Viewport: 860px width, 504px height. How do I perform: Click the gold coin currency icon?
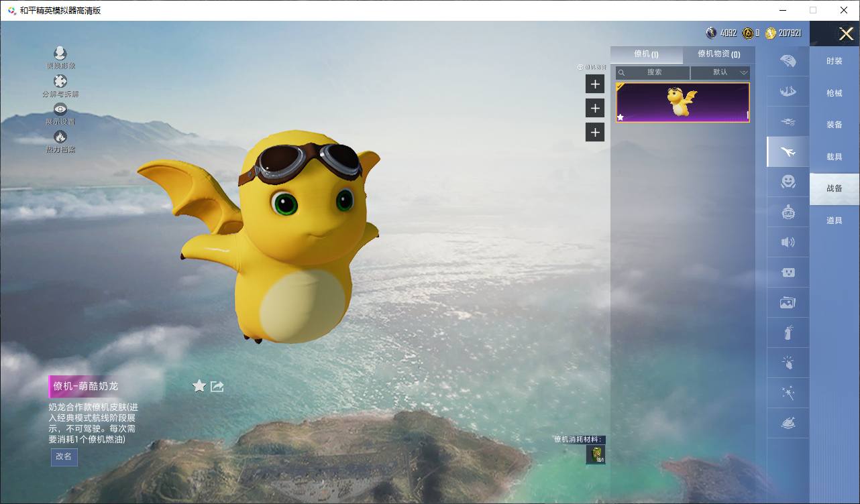click(771, 33)
